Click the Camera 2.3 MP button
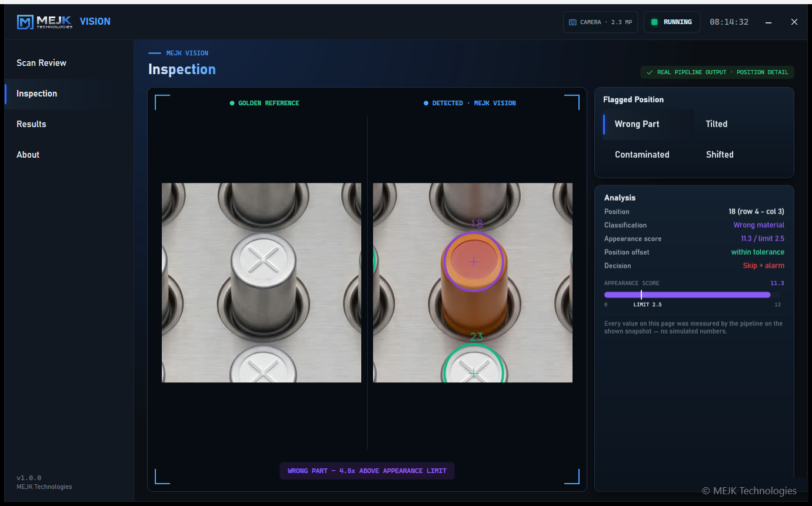The image size is (812, 506). click(600, 22)
